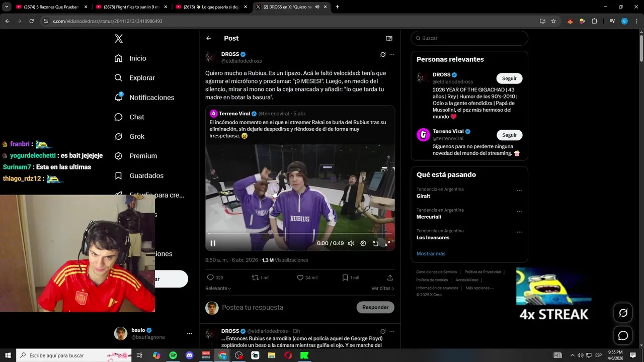Screen dimensions: 644x362
Task: Click the floating Grok button
Action: coord(623,313)
